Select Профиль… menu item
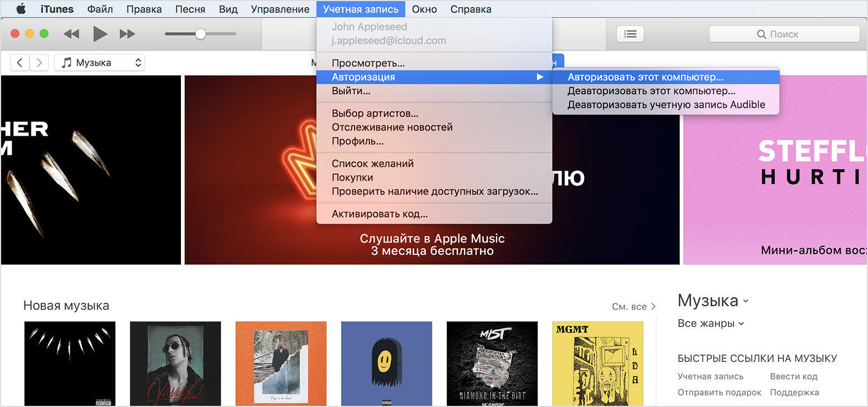This screenshot has height=407, width=868. click(434, 141)
